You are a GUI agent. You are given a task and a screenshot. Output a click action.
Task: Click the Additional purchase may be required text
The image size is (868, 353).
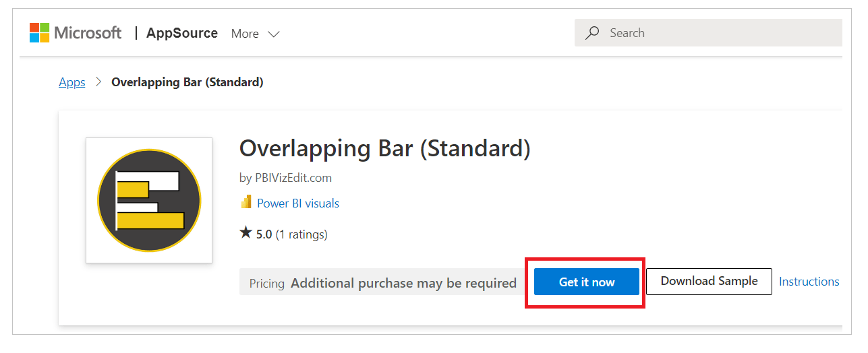click(403, 283)
